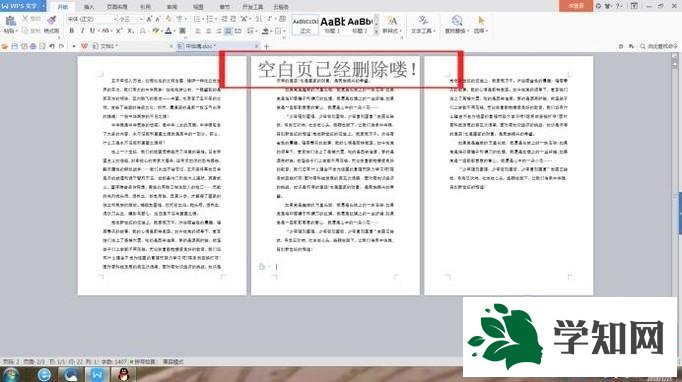
Task: Open the 查找替换 (Find Replace) tool
Action: point(456,25)
